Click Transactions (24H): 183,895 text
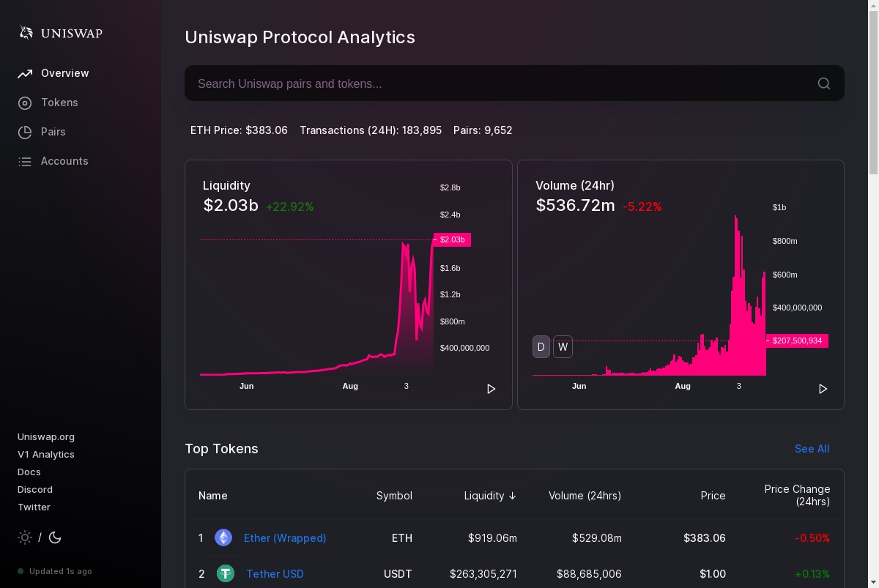Screen dimensions: 879x588 [x=371, y=130]
